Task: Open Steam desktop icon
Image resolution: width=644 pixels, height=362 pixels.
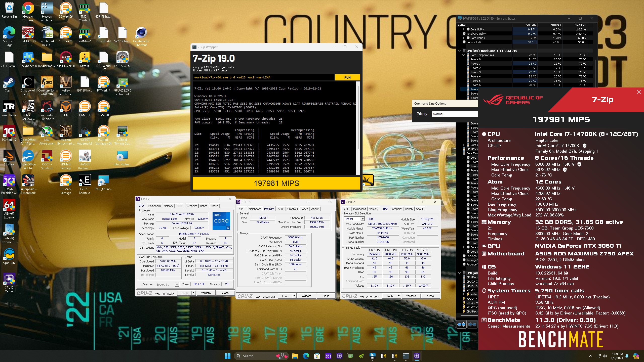Action: click(x=9, y=84)
